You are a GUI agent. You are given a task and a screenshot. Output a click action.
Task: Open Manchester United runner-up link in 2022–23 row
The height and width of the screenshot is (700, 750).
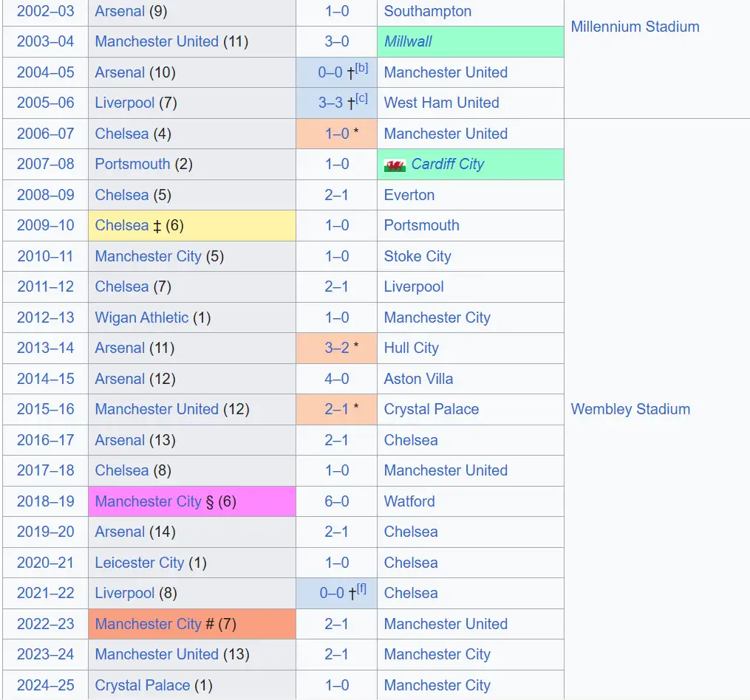tap(446, 623)
